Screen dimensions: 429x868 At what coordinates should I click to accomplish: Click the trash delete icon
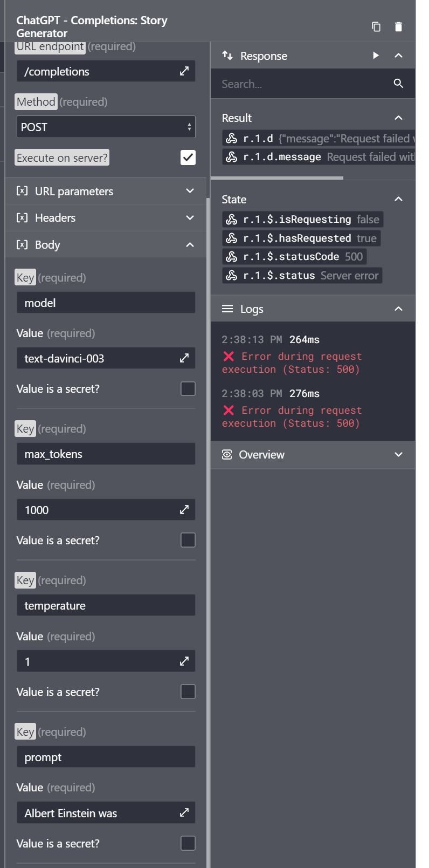398,26
